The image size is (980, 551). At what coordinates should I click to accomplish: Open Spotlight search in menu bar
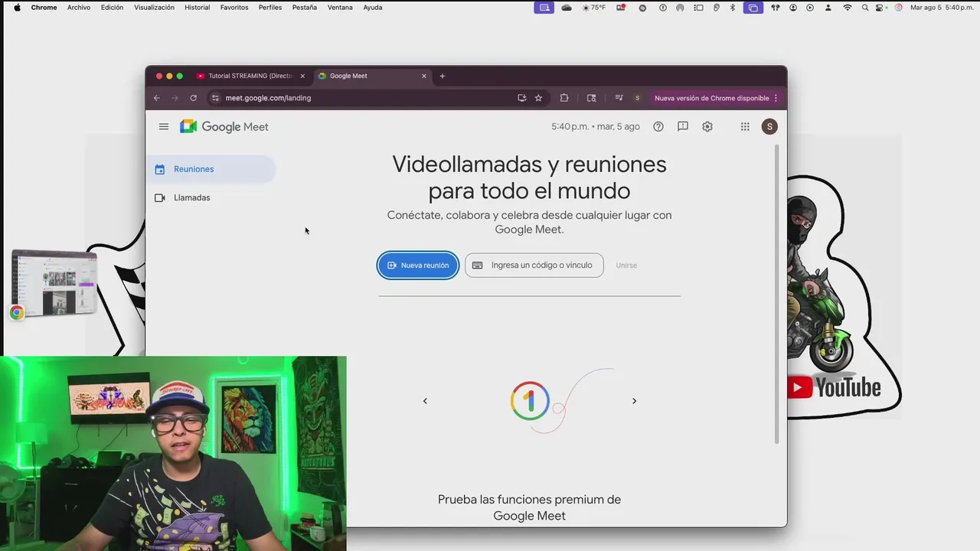pyautogui.click(x=865, y=8)
